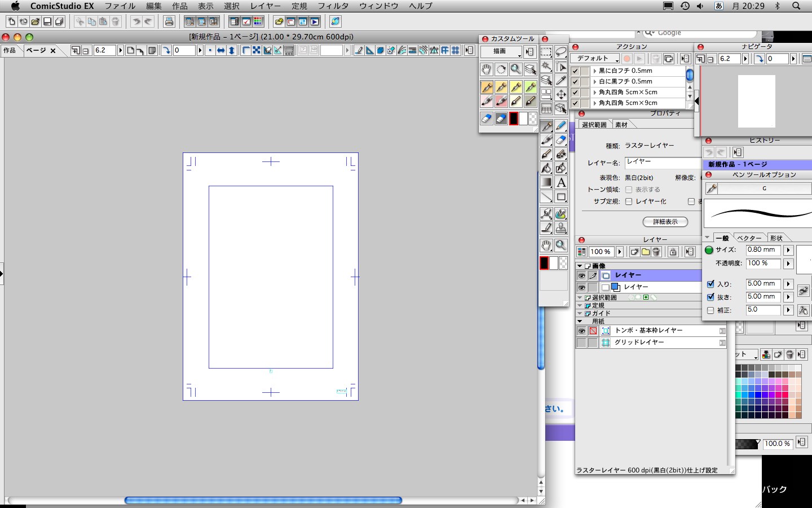Click the black color swatch in custom tools
The height and width of the screenshot is (508, 812).
514,119
